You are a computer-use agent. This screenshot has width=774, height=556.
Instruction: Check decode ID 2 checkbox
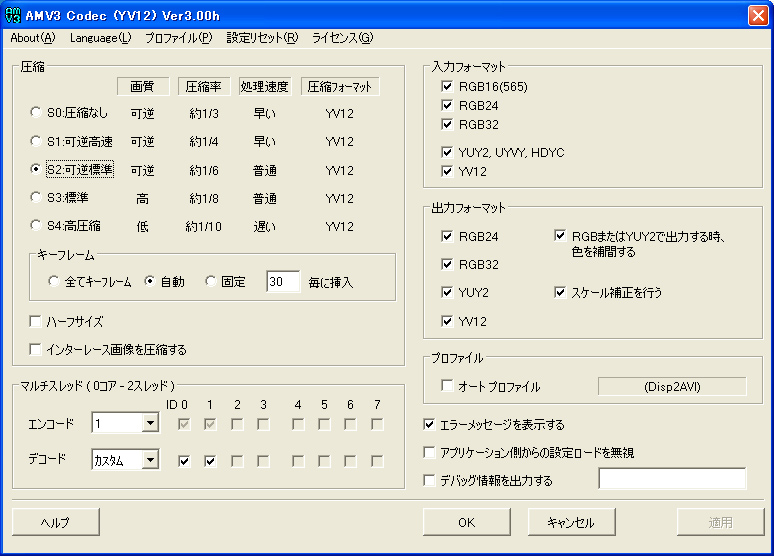237,461
